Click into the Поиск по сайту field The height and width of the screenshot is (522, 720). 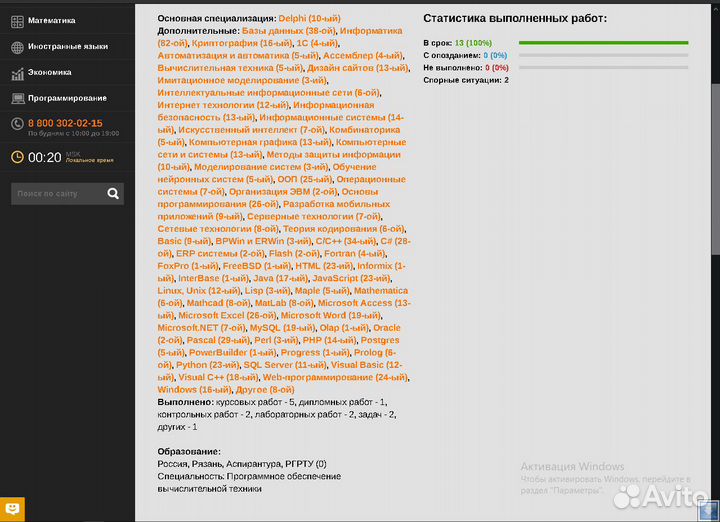tap(58, 194)
